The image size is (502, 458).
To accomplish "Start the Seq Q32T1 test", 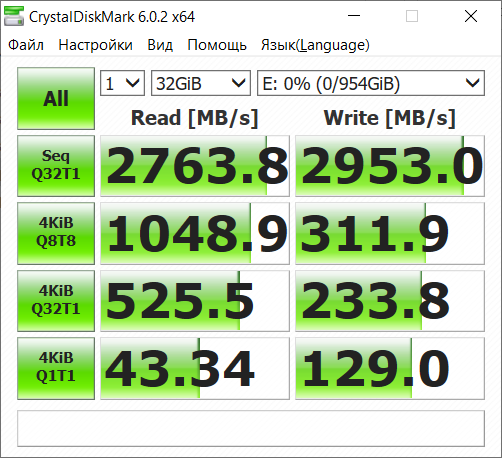I will coord(56,166).
